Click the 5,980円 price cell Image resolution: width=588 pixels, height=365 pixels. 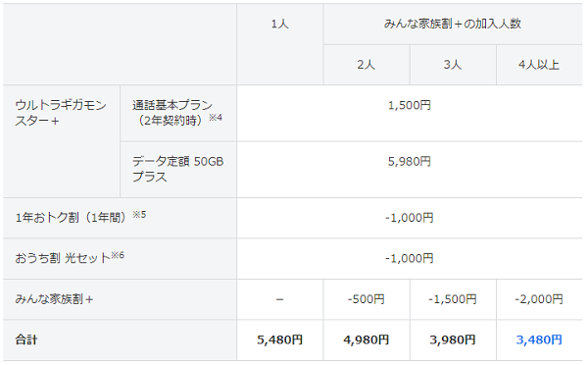coord(409,162)
